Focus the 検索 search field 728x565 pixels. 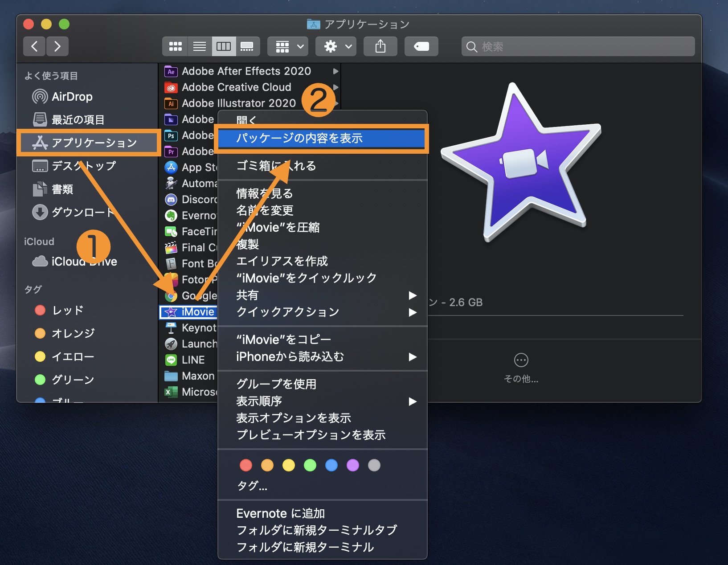(578, 46)
